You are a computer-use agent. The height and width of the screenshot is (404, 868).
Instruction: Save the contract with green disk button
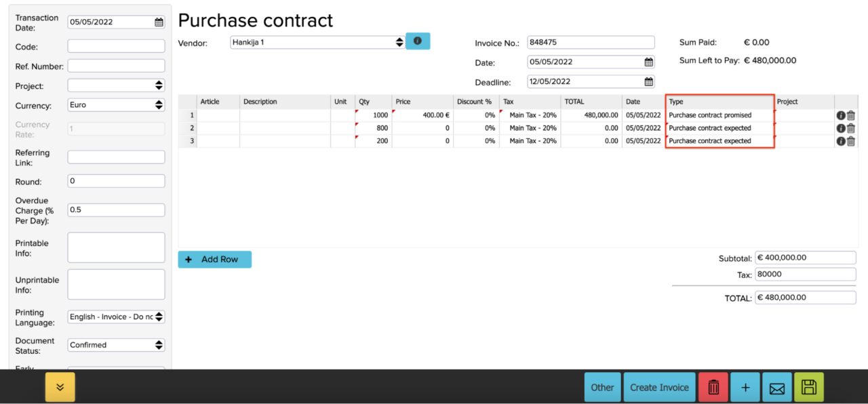[809, 387]
